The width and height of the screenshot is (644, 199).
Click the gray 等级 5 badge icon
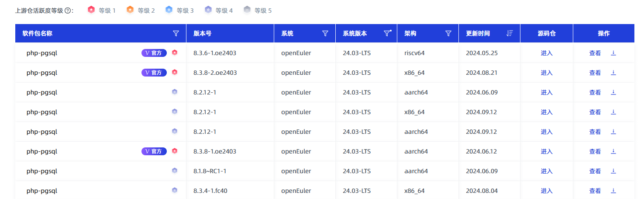[x=247, y=10]
